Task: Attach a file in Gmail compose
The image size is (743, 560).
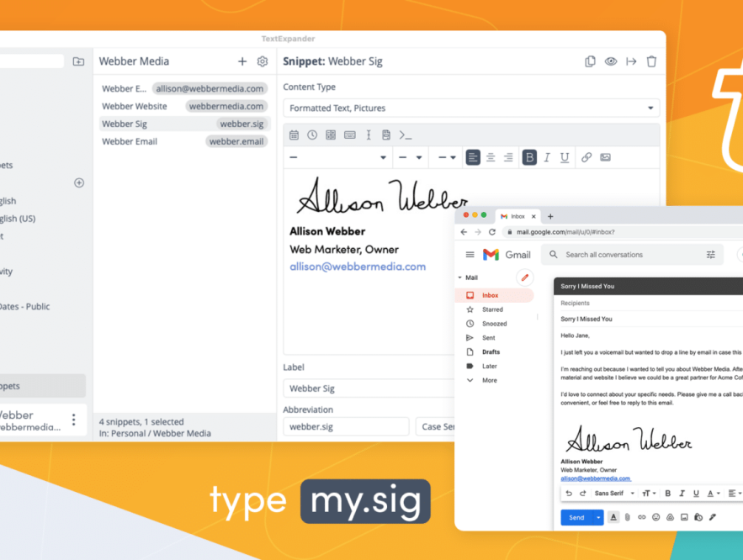Action: pos(628,517)
